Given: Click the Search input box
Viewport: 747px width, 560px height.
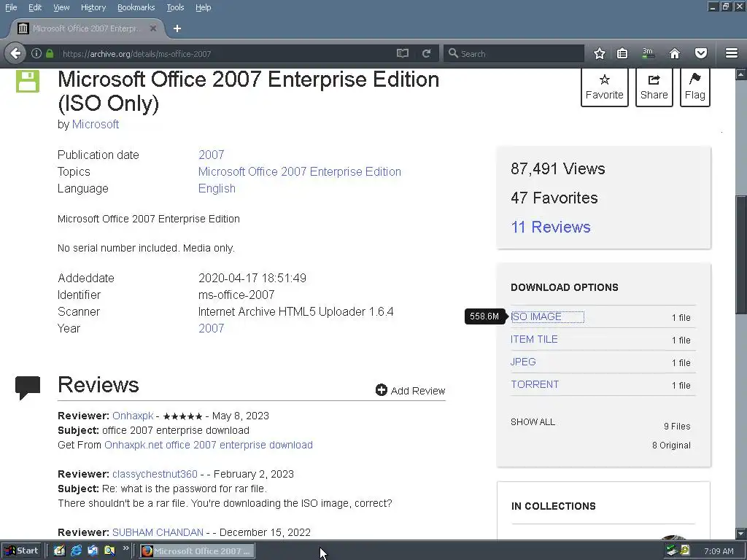Looking at the screenshot, I should point(514,54).
